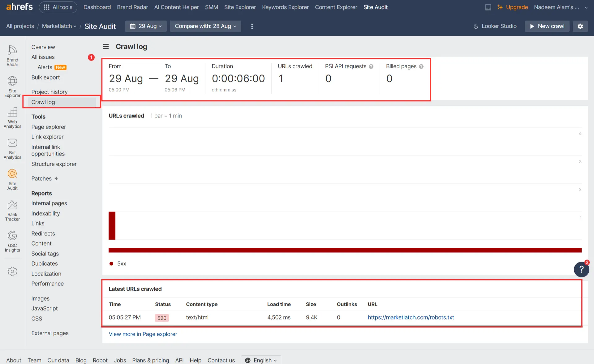Click the Upgrade link
The height and width of the screenshot is (364, 594).
click(512, 7)
